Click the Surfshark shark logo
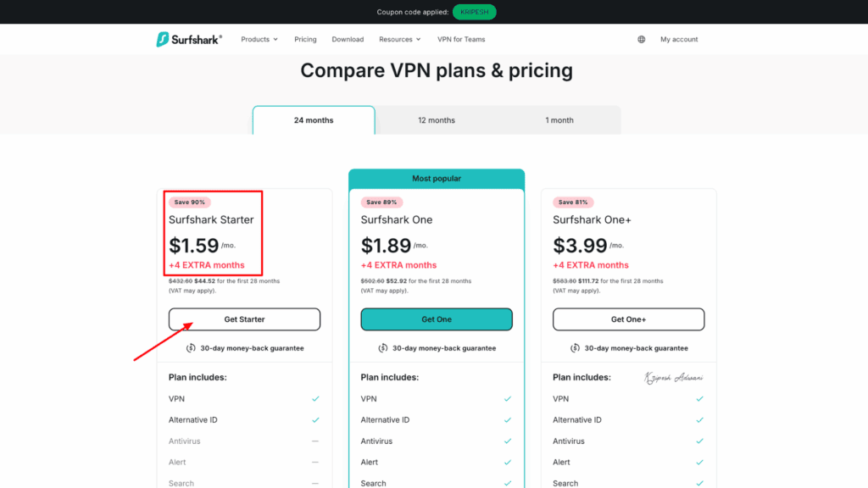 tap(161, 39)
